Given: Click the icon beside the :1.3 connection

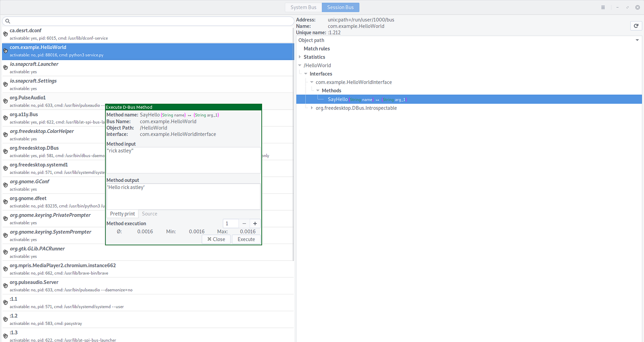Looking at the screenshot, I should pos(6,336).
